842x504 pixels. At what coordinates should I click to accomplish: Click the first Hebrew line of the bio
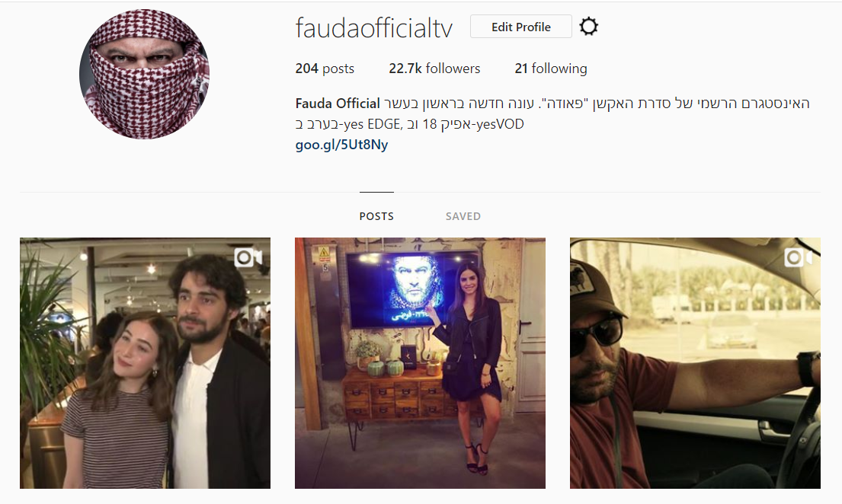(x=597, y=103)
